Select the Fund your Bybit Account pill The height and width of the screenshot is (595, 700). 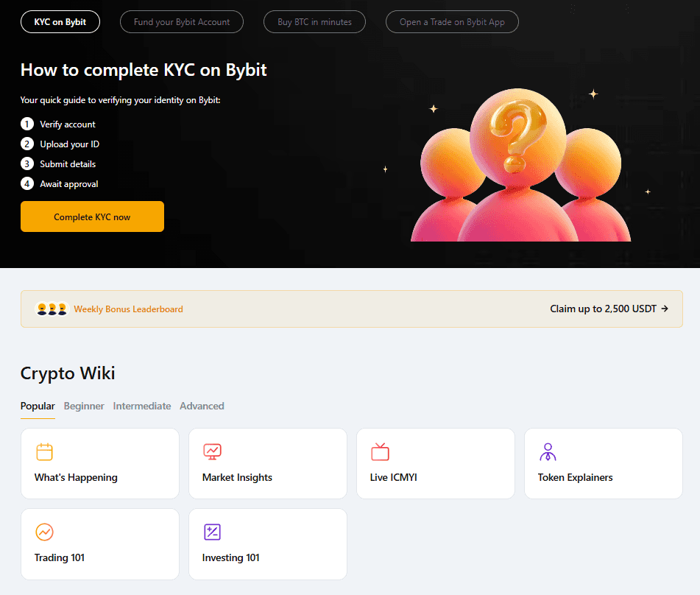181,21
